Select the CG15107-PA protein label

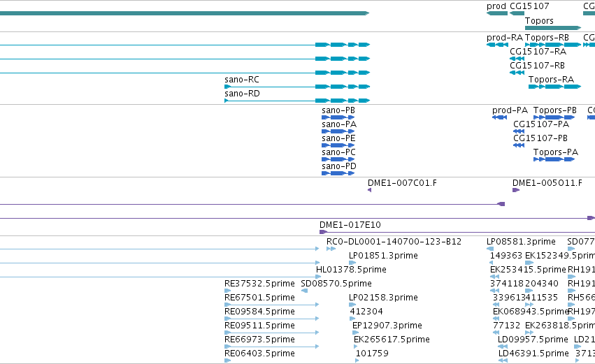[x=541, y=124]
